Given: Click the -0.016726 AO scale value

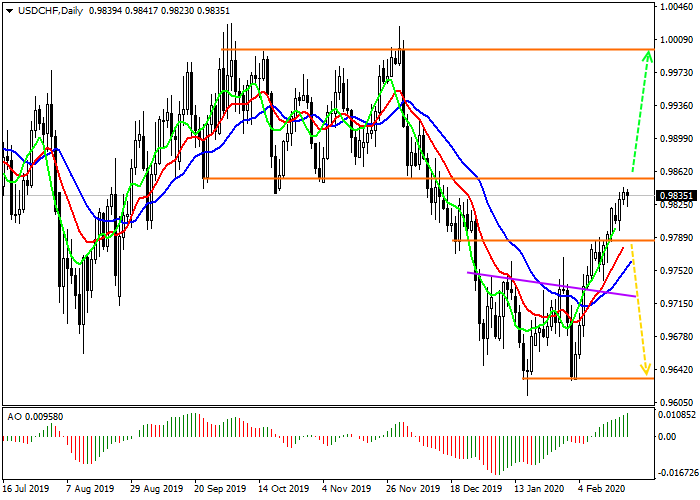Looking at the screenshot, I should pos(677,472).
